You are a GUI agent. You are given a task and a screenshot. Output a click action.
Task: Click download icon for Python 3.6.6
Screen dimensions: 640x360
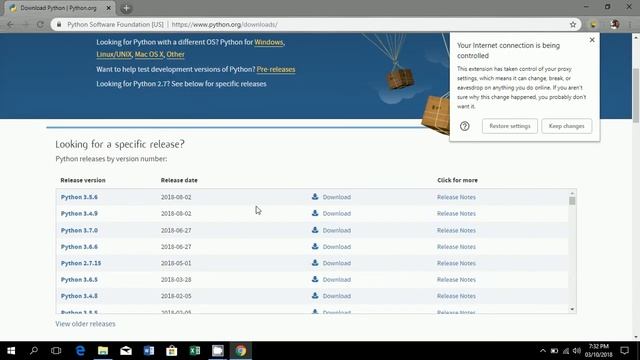coord(315,247)
